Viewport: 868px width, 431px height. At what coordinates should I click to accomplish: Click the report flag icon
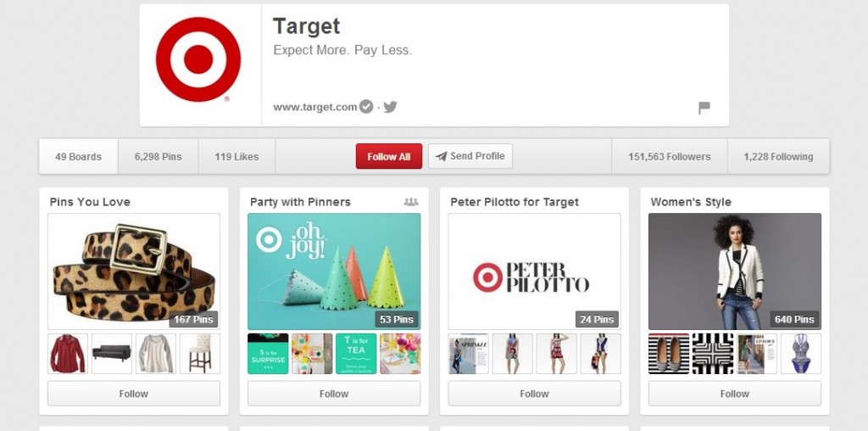(x=704, y=108)
